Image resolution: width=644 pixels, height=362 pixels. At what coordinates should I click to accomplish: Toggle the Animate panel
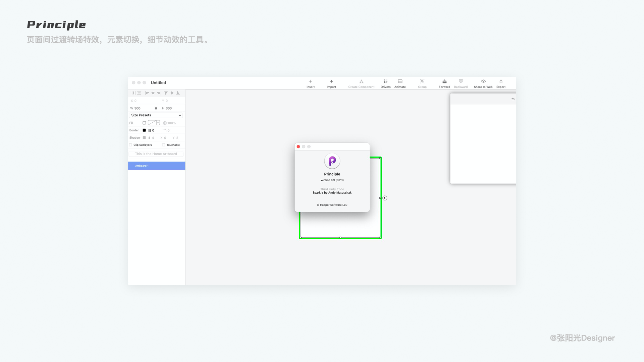tap(400, 81)
